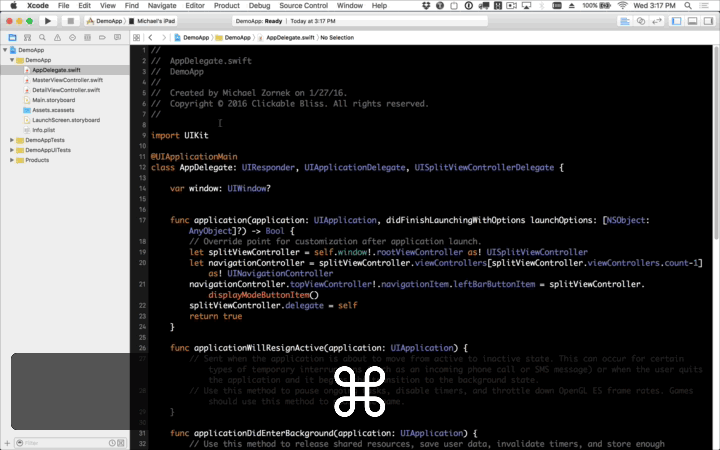Viewport: 720px width, 450px height.
Task: Switch to the Assistant editor
Action: (641, 21)
